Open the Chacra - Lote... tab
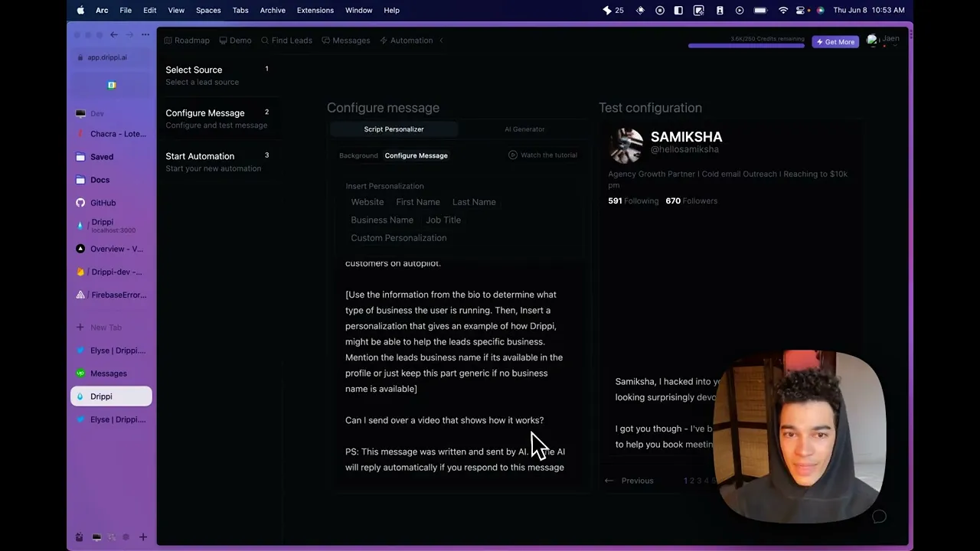The image size is (980, 551). tap(112, 134)
